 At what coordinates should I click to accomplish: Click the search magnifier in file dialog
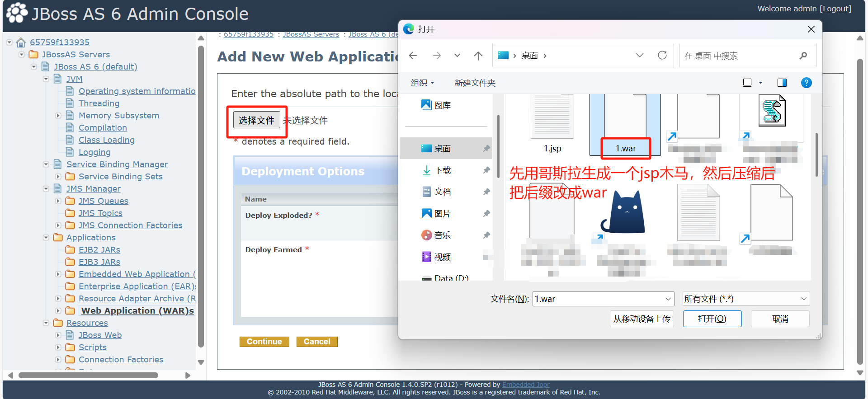pyautogui.click(x=803, y=56)
